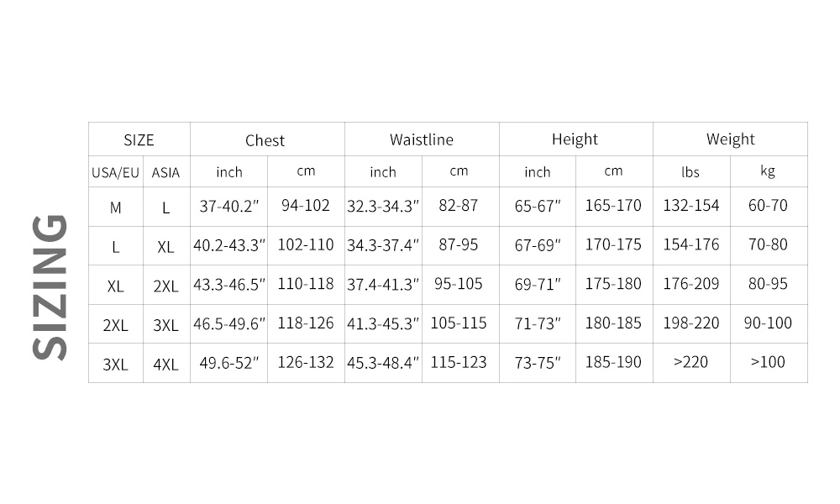Click the Chest column header

pyautogui.click(x=265, y=140)
